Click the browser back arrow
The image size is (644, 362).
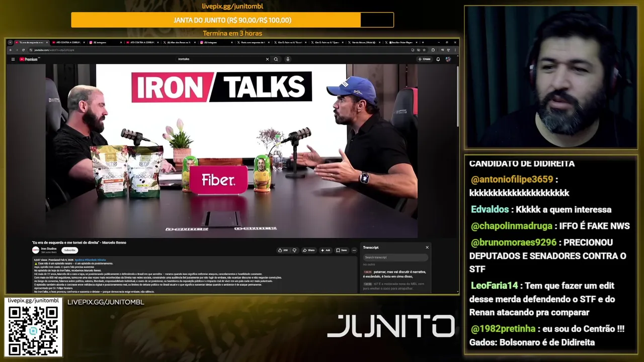tap(11, 50)
